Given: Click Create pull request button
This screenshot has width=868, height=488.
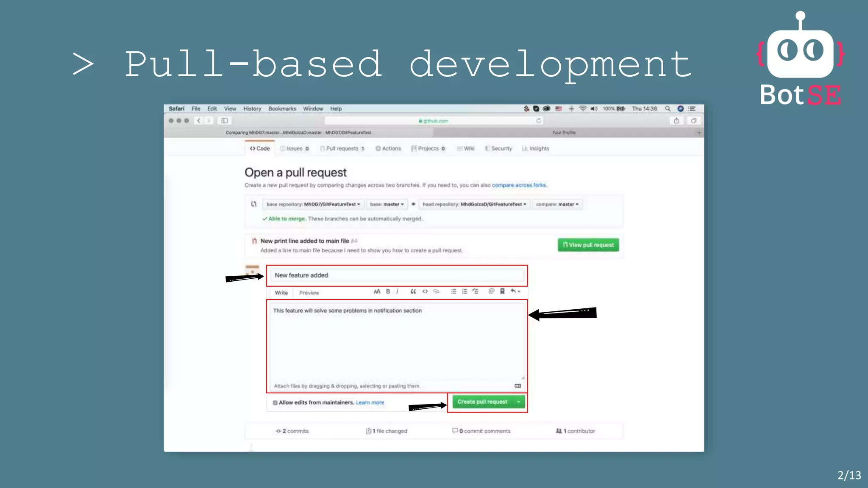Looking at the screenshot, I should click(482, 402).
